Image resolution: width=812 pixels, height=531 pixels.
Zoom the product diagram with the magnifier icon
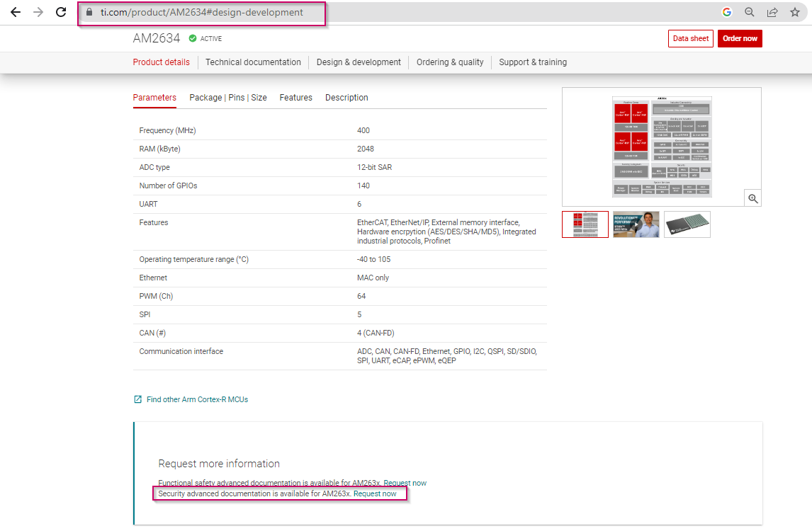click(752, 198)
